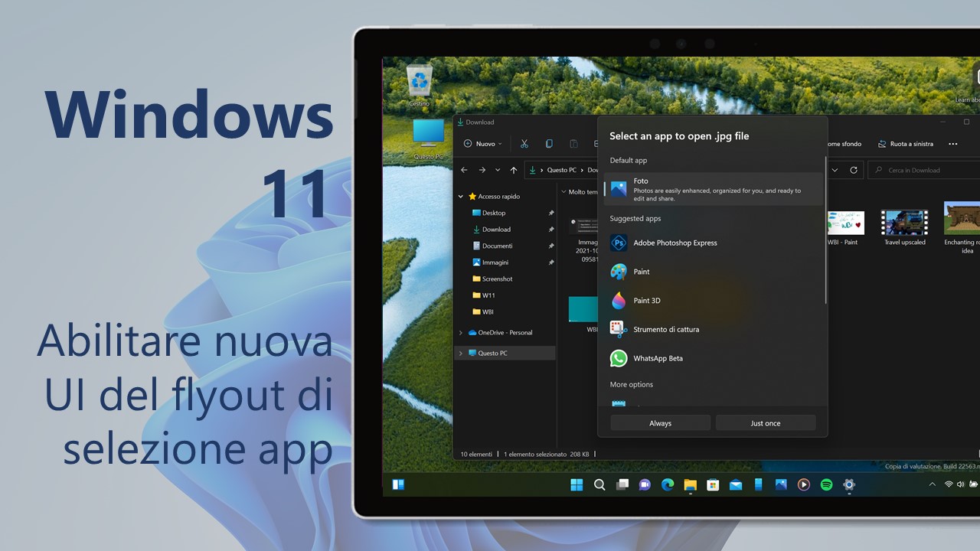
Task: Open Microsoft Store from the taskbar
Action: 713,484
